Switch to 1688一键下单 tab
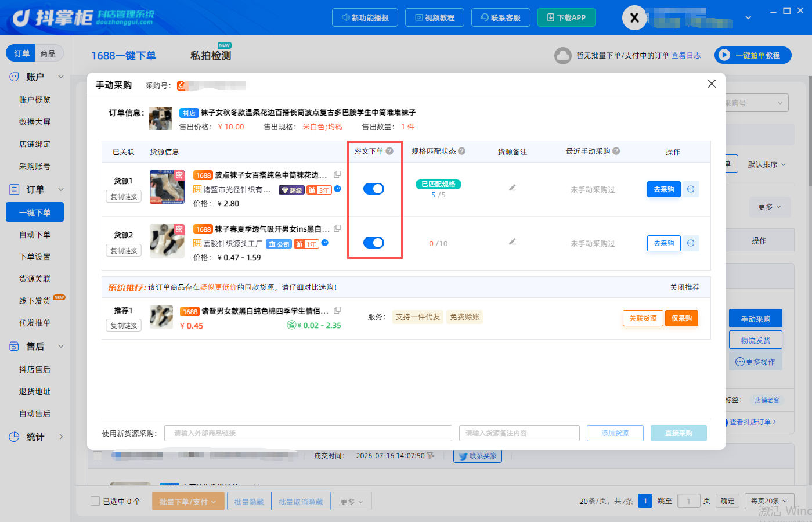The height and width of the screenshot is (522, 812). coord(124,56)
